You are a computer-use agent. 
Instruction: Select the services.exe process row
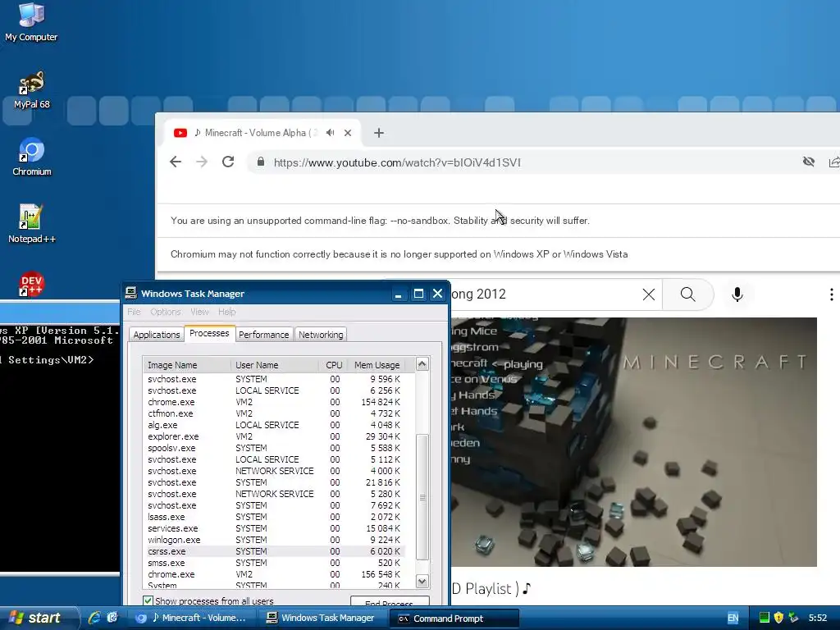tap(274, 528)
